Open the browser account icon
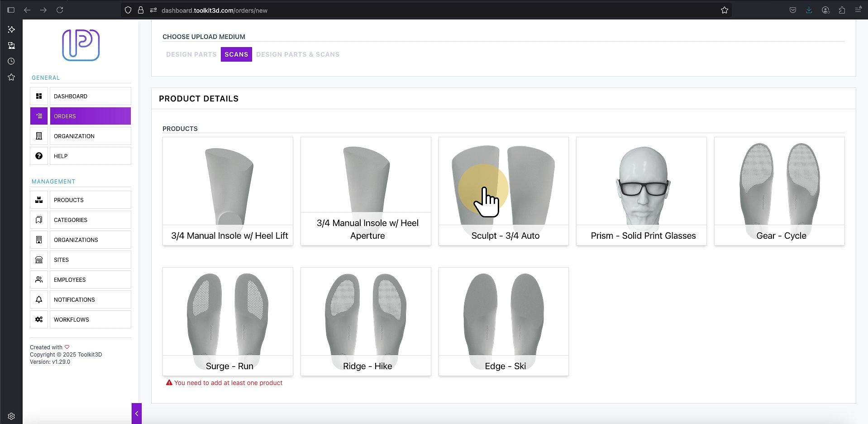 [x=825, y=10]
